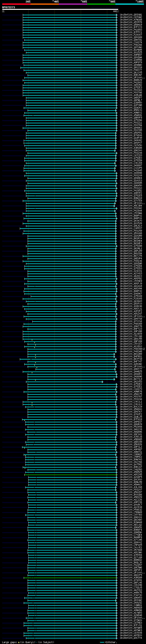This screenshot has height=644, width=146.
Task: Click the green ~80% identity color segment
Action: tap(101, 4)
